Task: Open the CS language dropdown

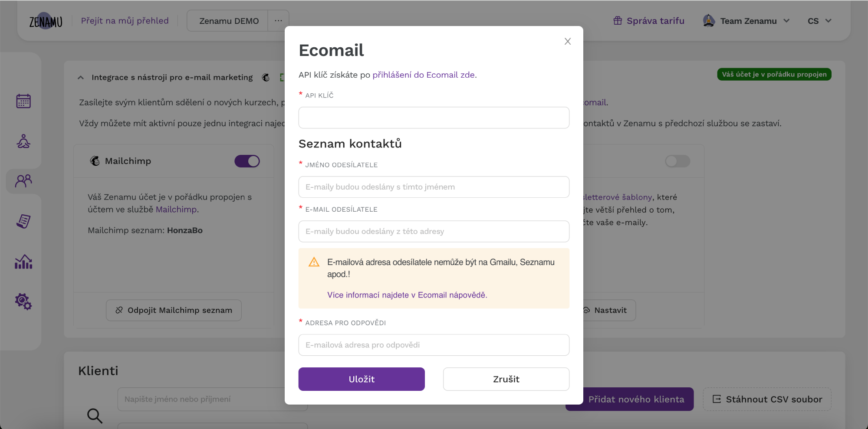Action: 819,21
